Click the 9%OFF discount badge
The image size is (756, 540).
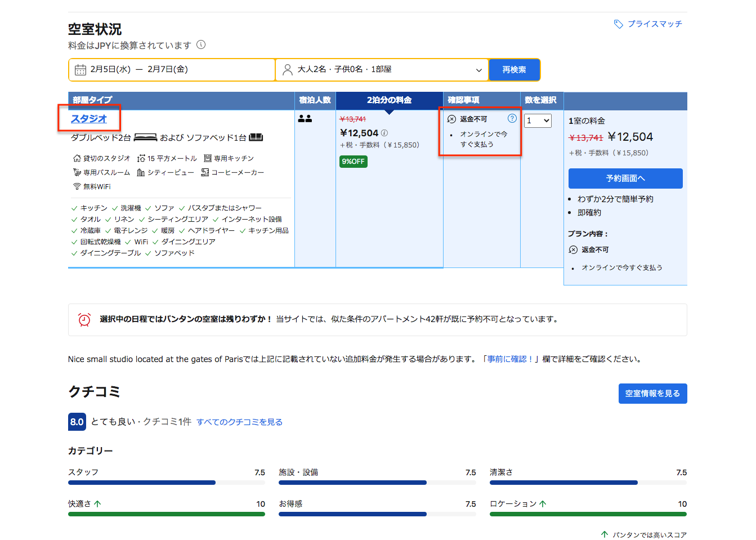tap(353, 162)
